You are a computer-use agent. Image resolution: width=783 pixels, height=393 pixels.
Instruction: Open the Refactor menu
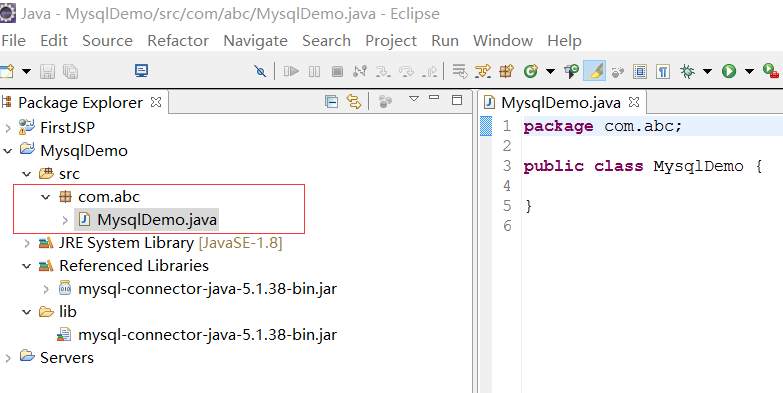[x=178, y=40]
